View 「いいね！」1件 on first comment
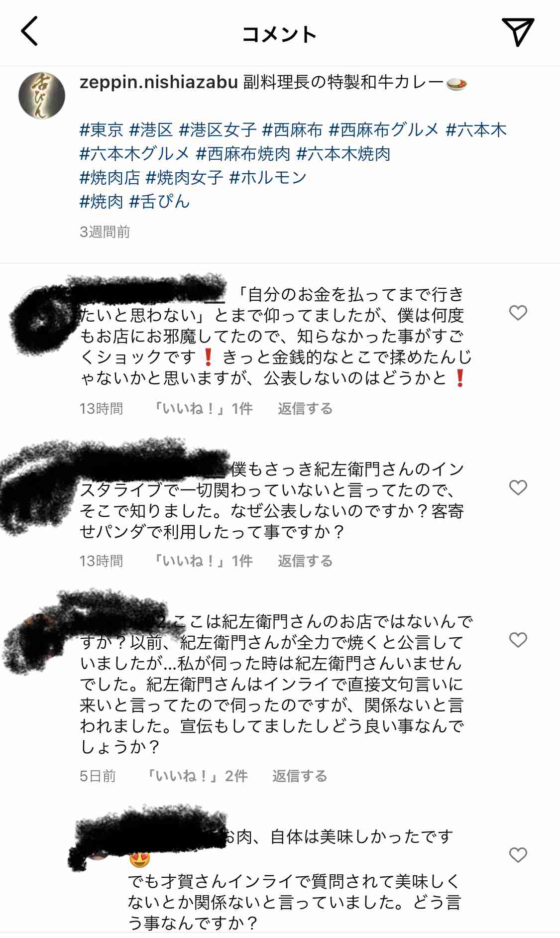 (203, 409)
